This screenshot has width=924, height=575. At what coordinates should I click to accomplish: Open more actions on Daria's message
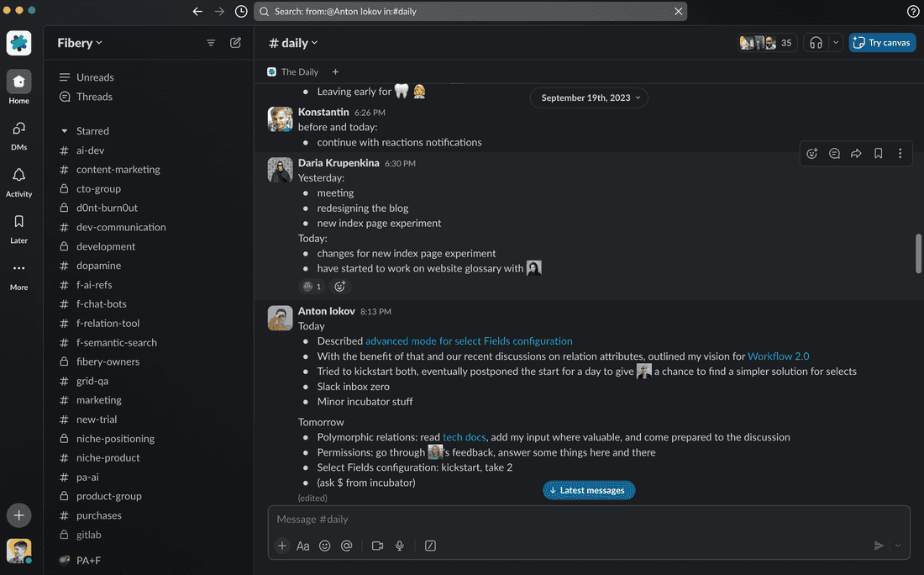900,153
